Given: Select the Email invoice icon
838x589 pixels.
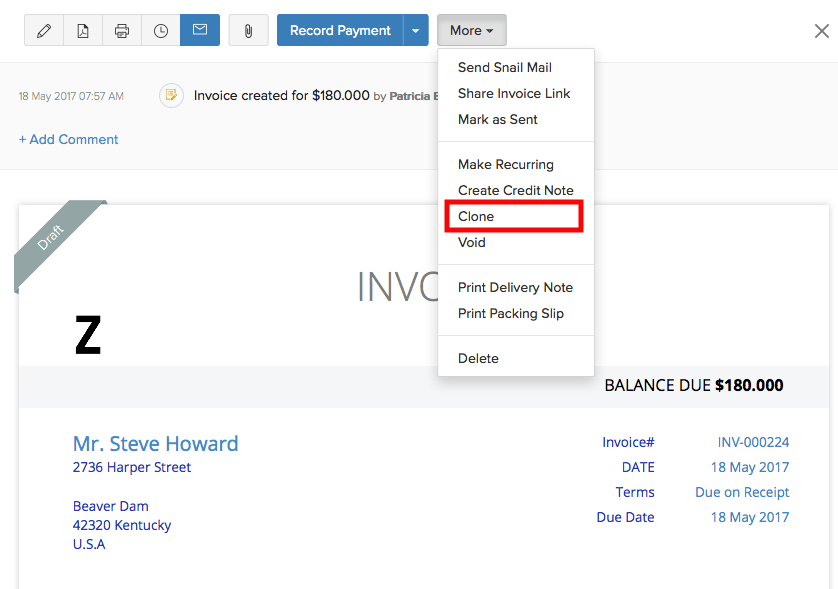Looking at the screenshot, I should click(199, 30).
